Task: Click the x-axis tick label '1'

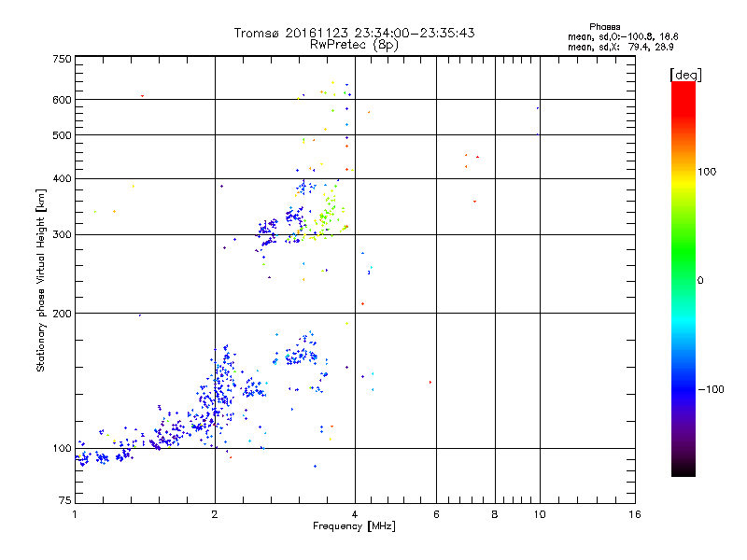Action: click(75, 514)
